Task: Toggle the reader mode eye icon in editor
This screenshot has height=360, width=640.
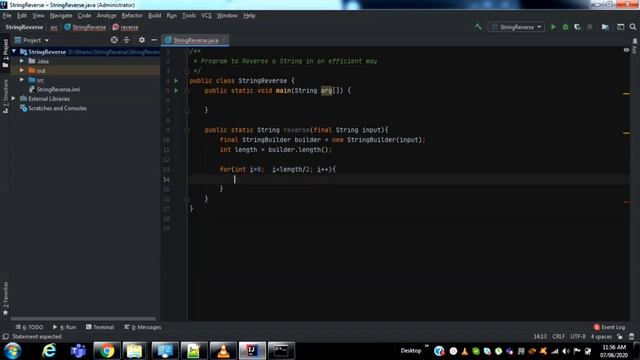Action: 626,50
